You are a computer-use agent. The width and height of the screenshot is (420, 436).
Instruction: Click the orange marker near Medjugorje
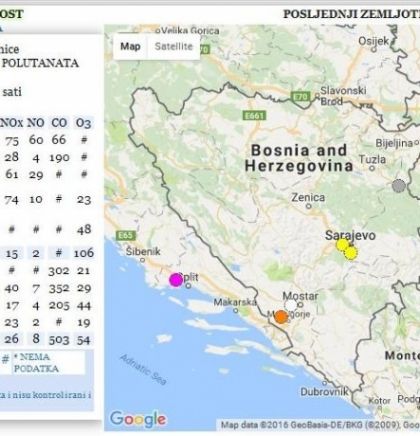click(x=281, y=317)
